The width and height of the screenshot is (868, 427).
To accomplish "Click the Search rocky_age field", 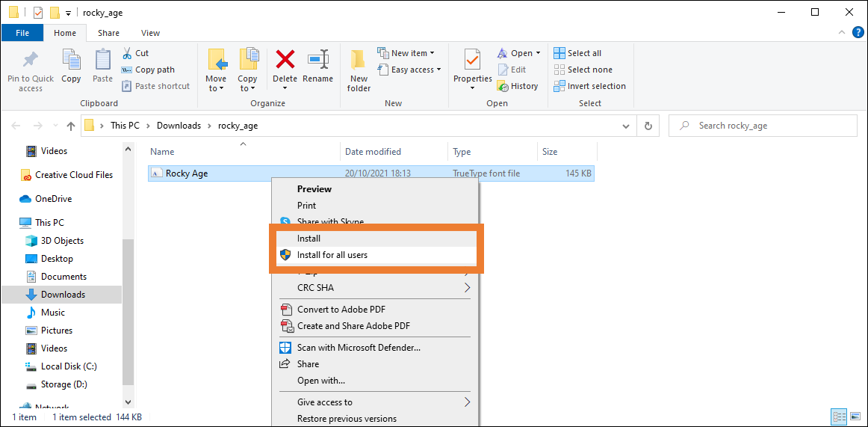I will pos(769,126).
